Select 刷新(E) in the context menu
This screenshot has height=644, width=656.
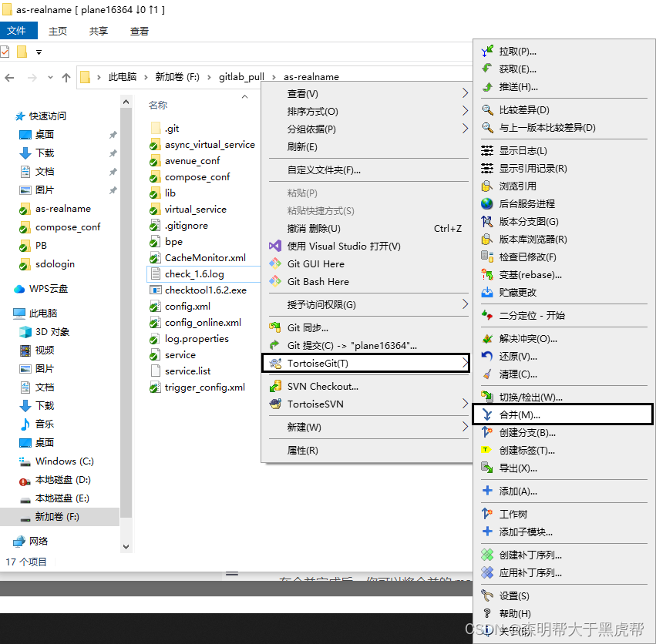(x=302, y=147)
